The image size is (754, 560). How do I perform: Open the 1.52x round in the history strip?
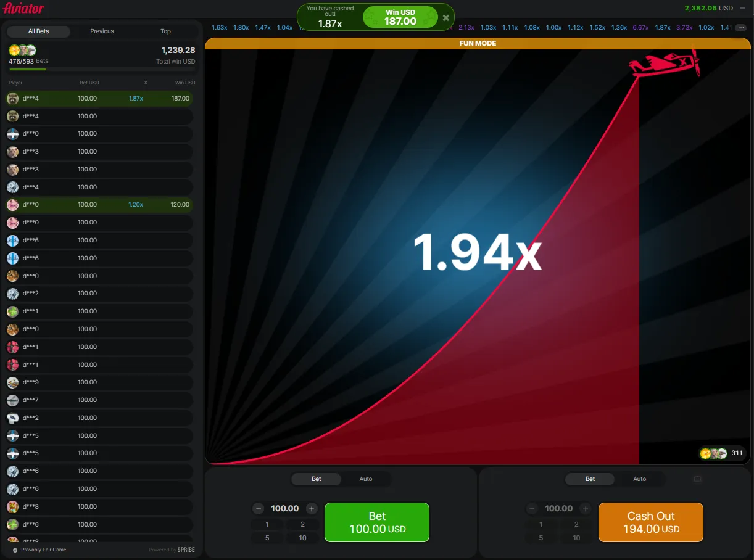597,28
